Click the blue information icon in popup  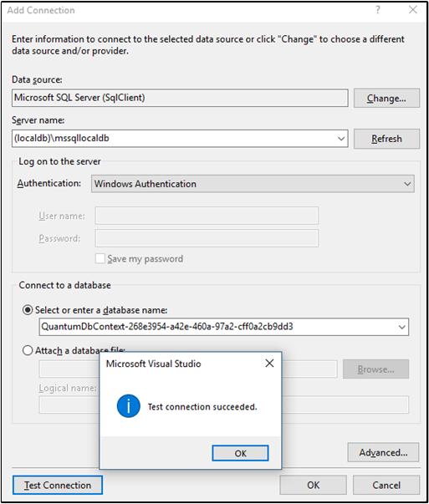(x=128, y=406)
